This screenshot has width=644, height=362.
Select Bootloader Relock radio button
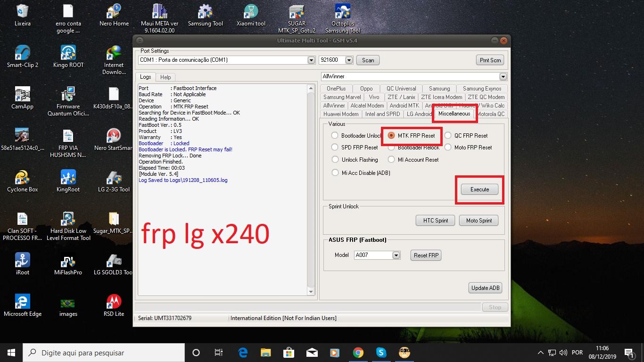click(391, 148)
